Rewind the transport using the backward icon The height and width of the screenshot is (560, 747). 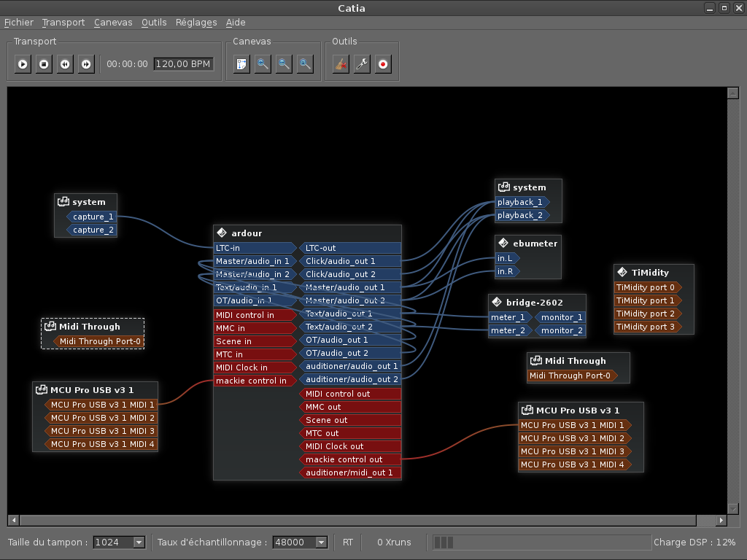click(x=65, y=64)
